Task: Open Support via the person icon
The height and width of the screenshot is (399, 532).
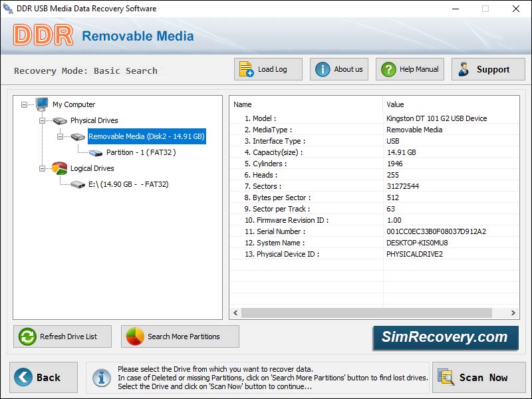Action: coord(465,68)
